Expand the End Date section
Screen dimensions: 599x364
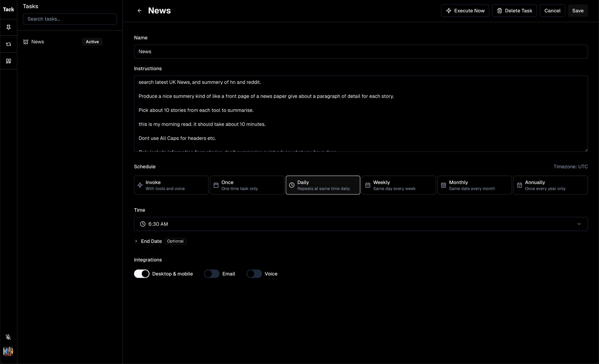pyautogui.click(x=151, y=241)
